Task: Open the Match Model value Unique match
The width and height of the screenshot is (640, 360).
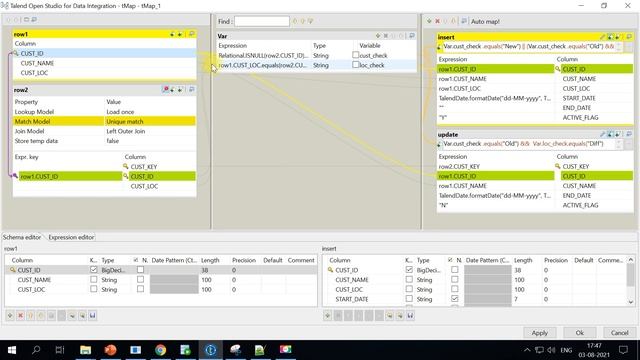Action: 150,121
